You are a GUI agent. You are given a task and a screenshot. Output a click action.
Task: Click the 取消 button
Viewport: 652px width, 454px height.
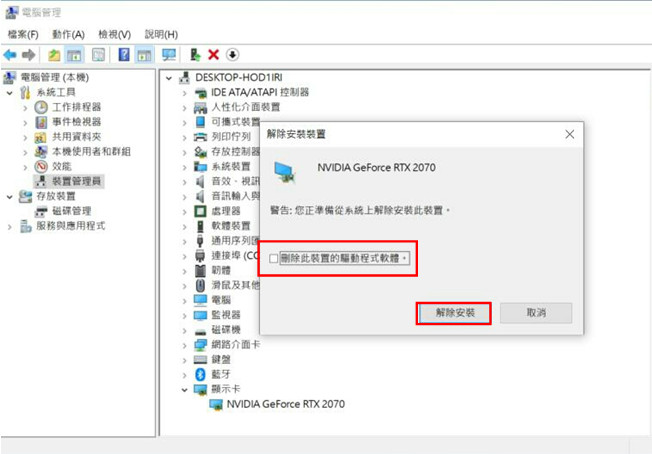535,313
